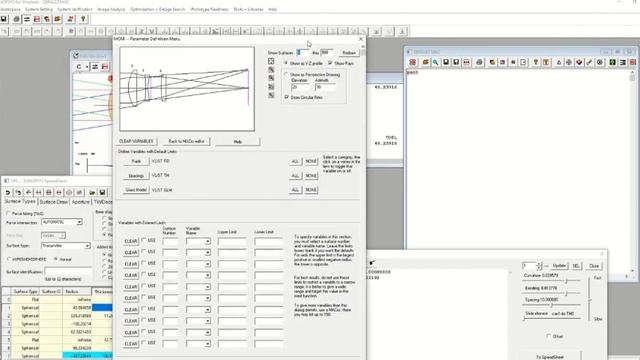Screen dimensions: 640x360
Task: Click save disk icon in spreadsheet window toolbar
Action: pos(102,192)
